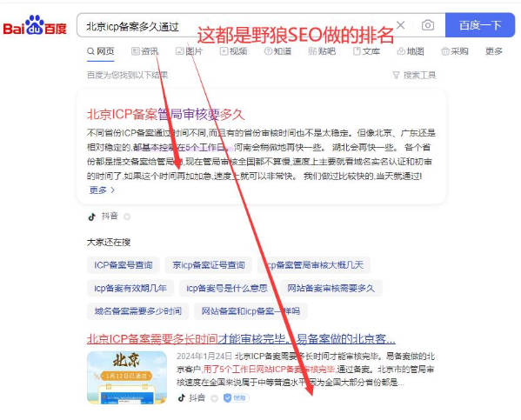The image size is (521, 420).
Task: Open the 北京 result thumbnail image
Action: (127, 377)
